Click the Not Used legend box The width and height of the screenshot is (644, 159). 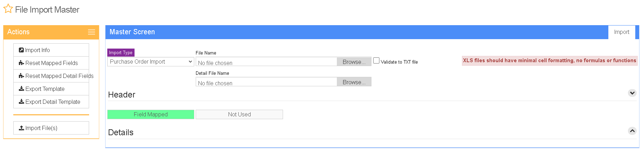click(239, 115)
